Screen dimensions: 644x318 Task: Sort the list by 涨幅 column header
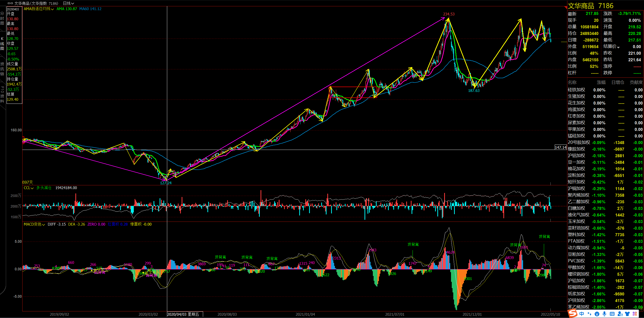click(x=601, y=82)
